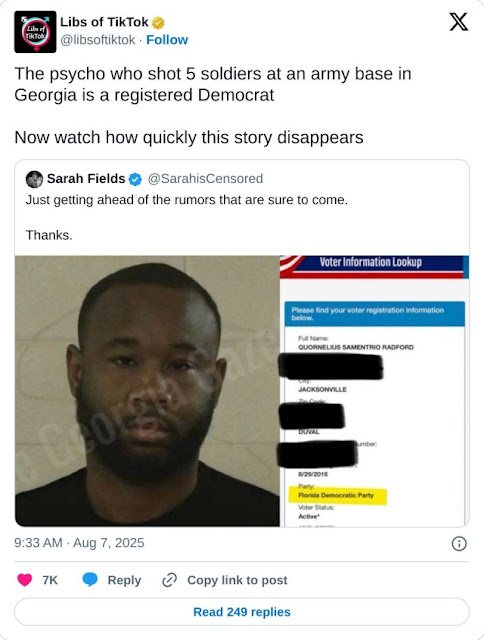Open the 9:33 AM Aug 7, 2025 timestamp
The image size is (484, 640).
79,543
